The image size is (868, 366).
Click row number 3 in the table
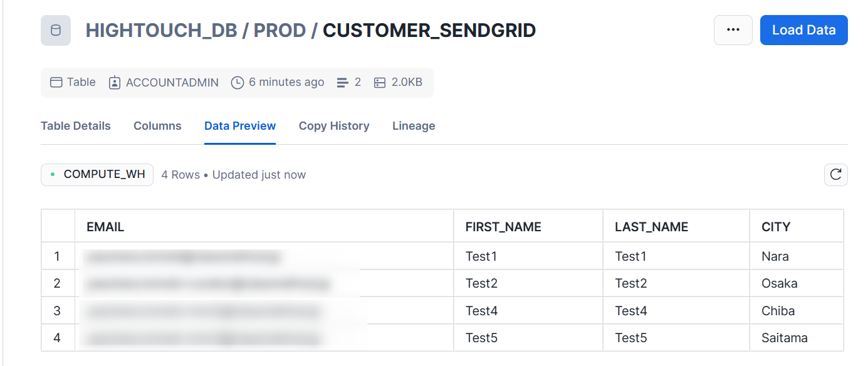point(57,311)
